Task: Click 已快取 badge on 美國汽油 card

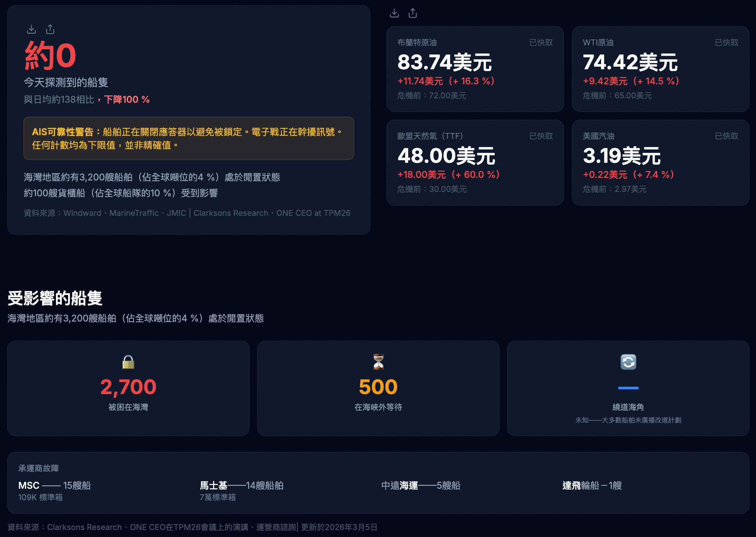Action: pos(726,136)
